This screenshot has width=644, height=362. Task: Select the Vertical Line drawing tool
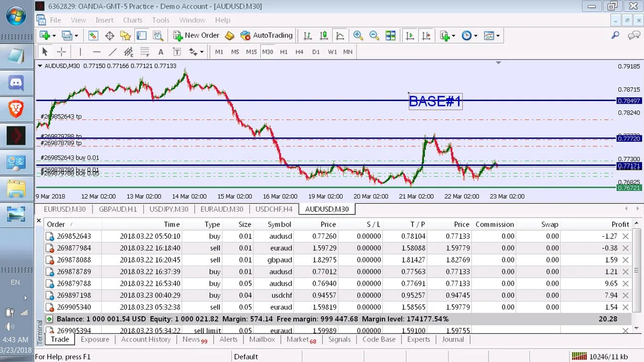pyautogui.click(x=79, y=51)
